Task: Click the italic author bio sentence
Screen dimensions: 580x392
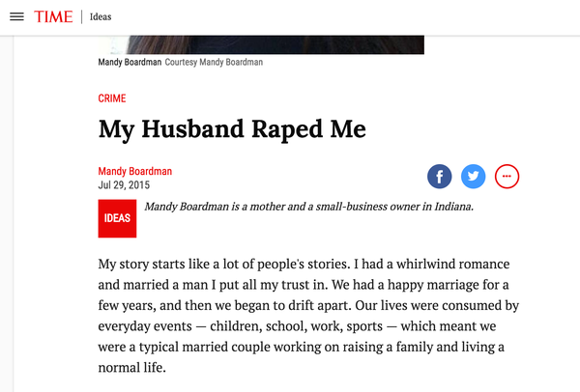Action: tap(307, 207)
